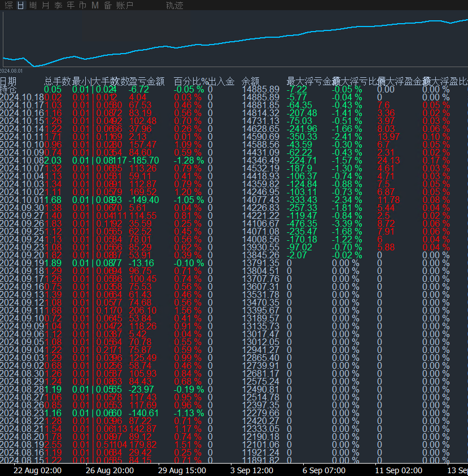
Task: Click the -140.61 loss value
Action: tap(144, 413)
